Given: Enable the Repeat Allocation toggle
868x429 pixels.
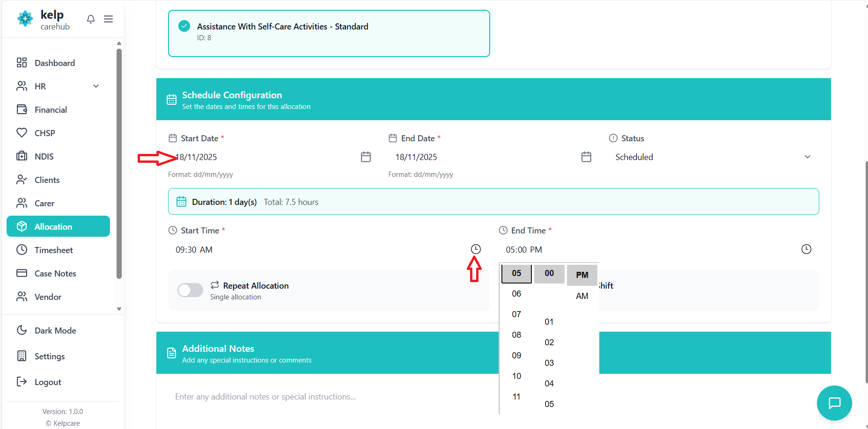Looking at the screenshot, I should [190, 290].
